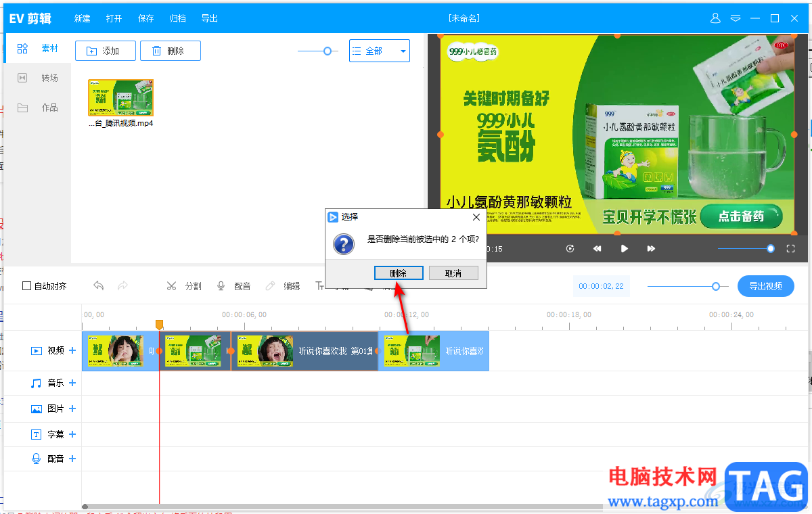This screenshot has width=812, height=514.
Task: Select the 保存 menu item
Action: (x=145, y=19)
